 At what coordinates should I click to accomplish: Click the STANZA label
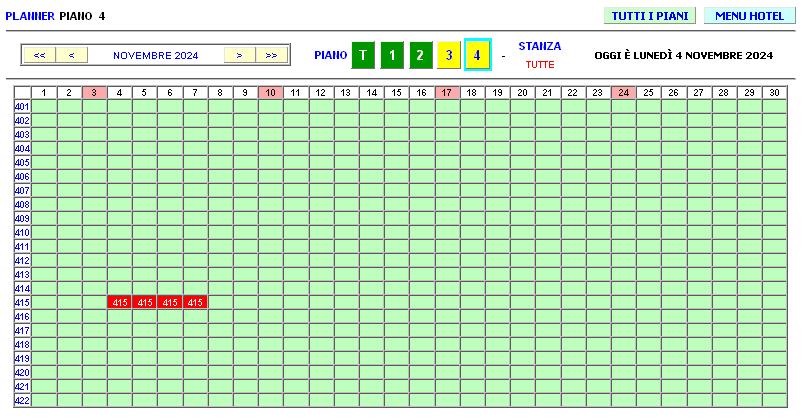[540, 46]
